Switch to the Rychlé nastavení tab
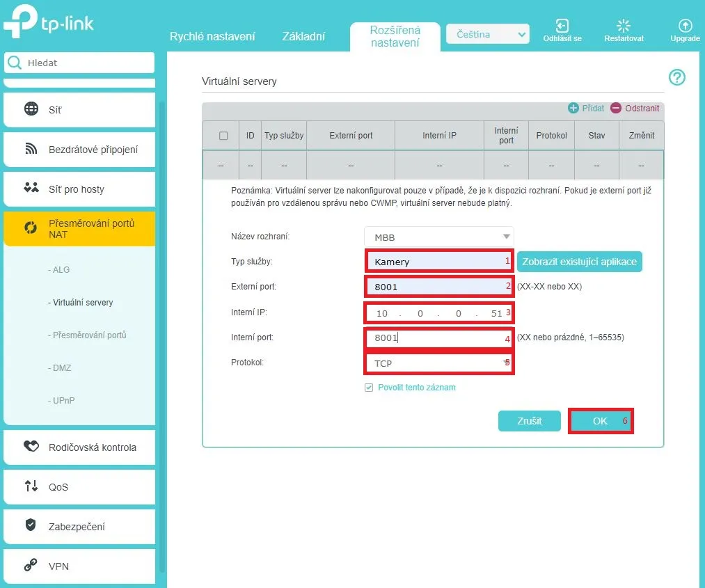This screenshot has width=705, height=588. (212, 36)
